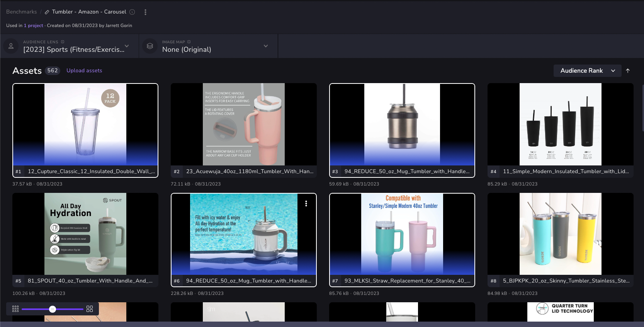Click file name 5_BJPKPK_20_oz_Skinny_Tumbler_Stainless_Ste...

pos(566,281)
